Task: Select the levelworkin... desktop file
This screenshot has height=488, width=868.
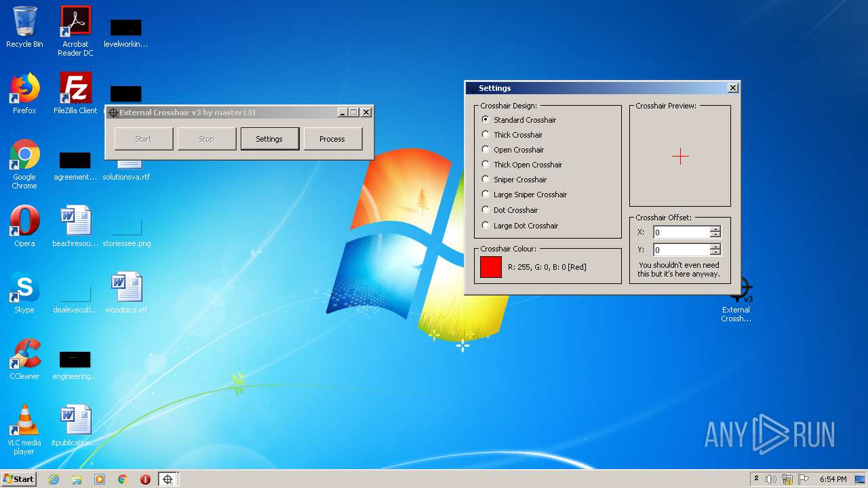Action: click(x=126, y=31)
